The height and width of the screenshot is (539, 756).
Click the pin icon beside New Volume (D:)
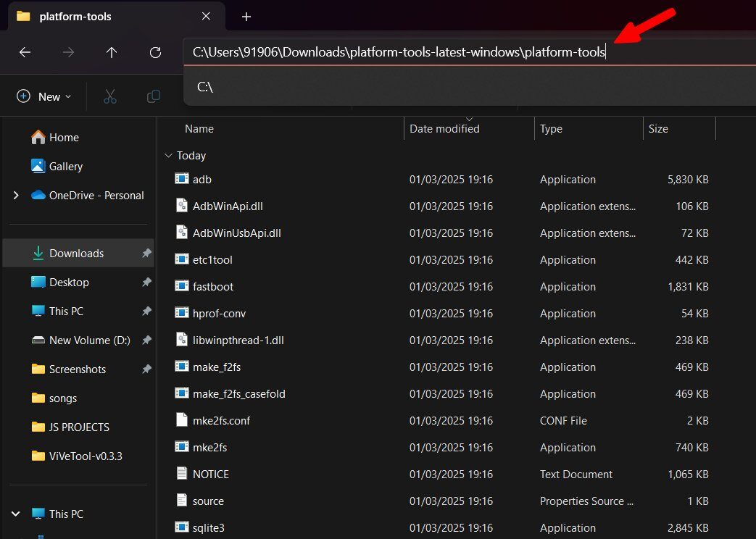coord(146,340)
